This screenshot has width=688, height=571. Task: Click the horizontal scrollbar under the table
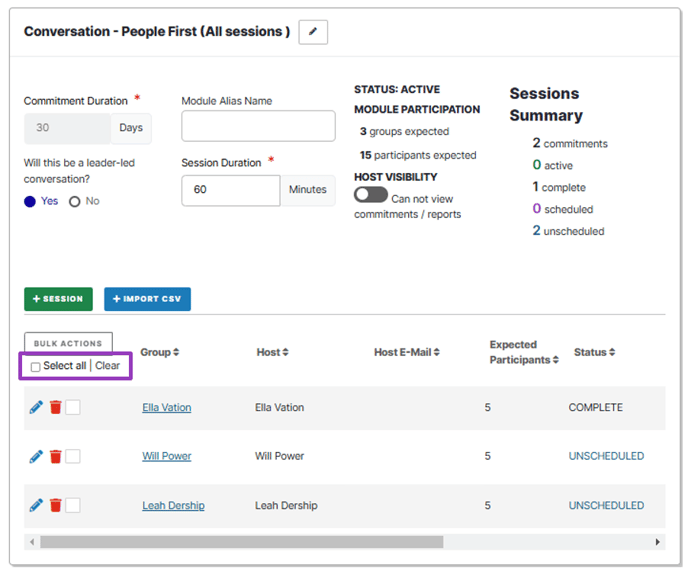coord(240,542)
